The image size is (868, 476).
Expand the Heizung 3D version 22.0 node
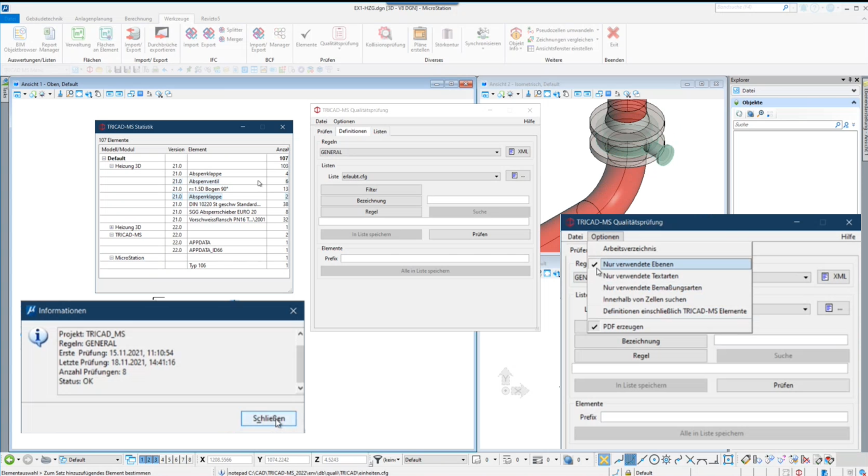click(x=112, y=227)
